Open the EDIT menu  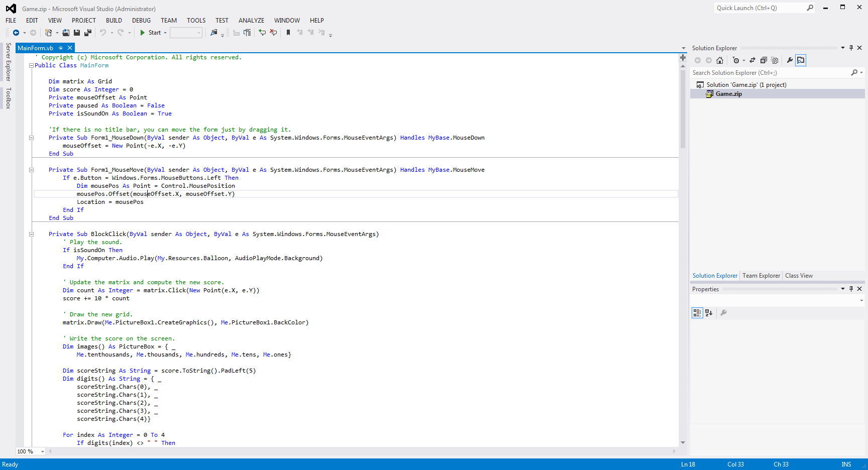pyautogui.click(x=32, y=21)
